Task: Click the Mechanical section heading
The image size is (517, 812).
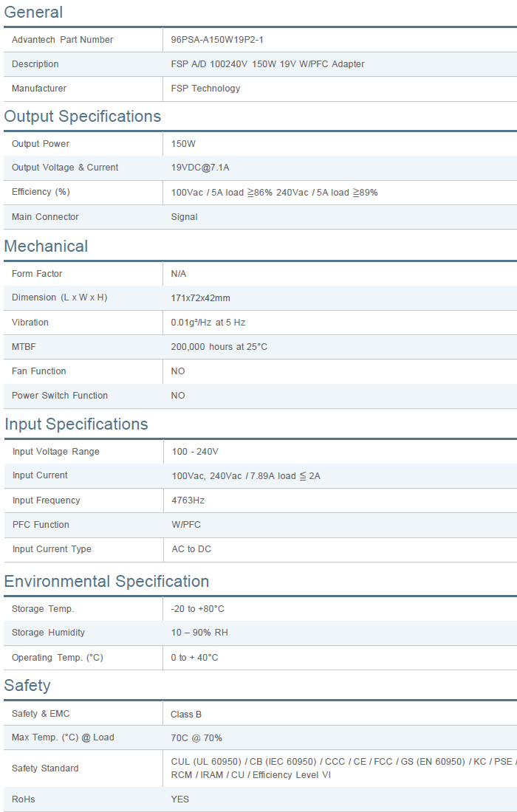Action: click(46, 247)
